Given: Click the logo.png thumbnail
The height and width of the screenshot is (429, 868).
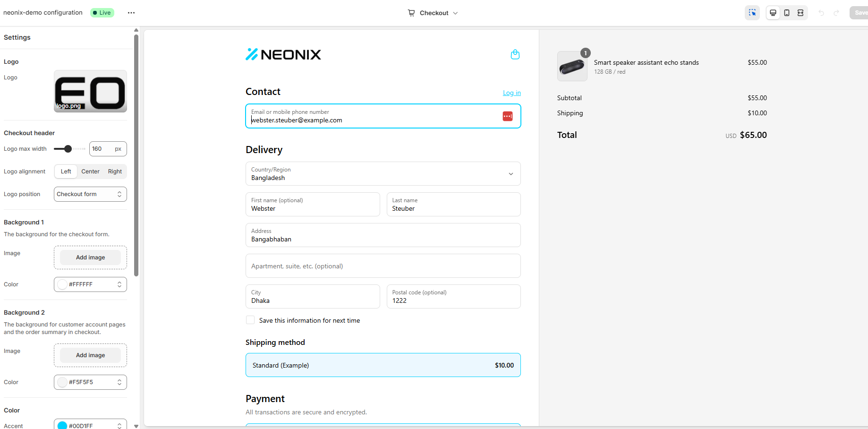Looking at the screenshot, I should click(x=90, y=91).
